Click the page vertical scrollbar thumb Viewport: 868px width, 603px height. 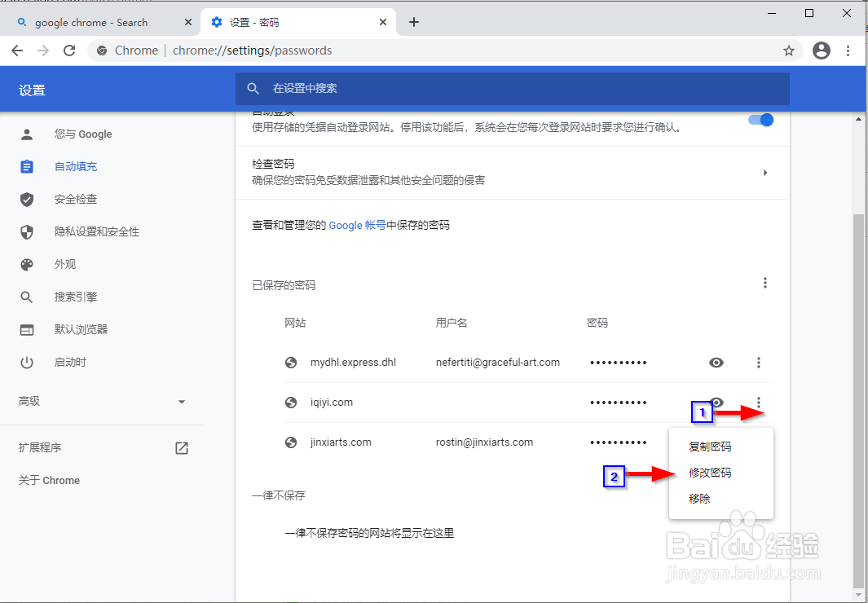point(858,400)
